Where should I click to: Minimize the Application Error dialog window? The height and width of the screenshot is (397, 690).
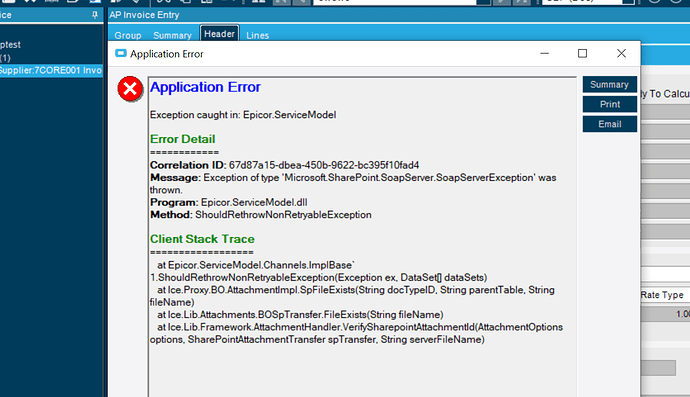tap(544, 53)
